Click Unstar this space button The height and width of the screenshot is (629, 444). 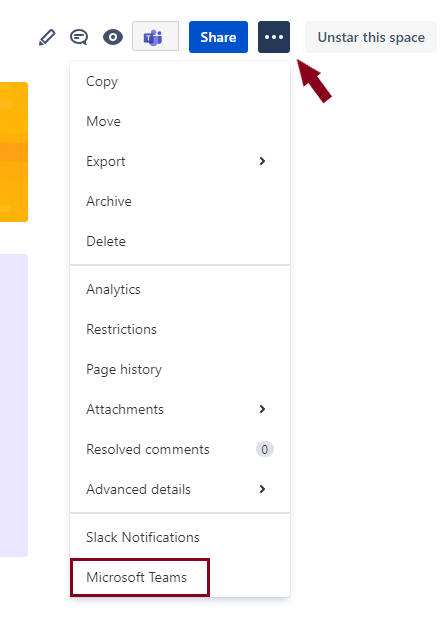pyautogui.click(x=371, y=37)
